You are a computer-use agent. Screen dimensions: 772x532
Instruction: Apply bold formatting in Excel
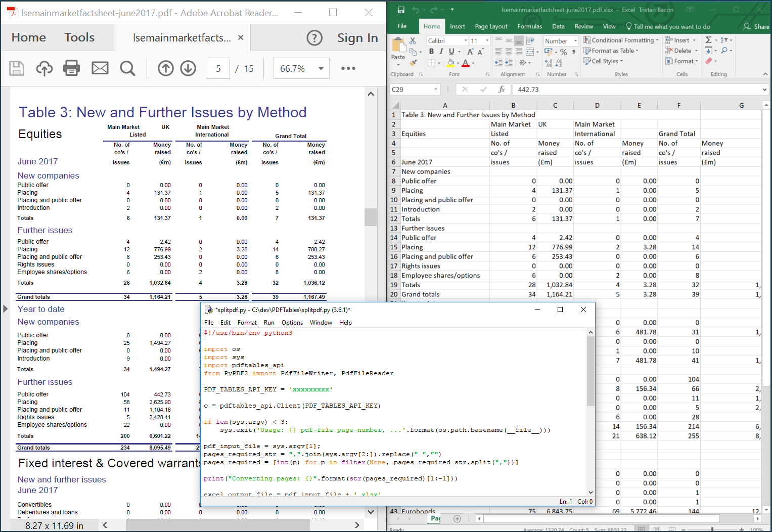coord(431,51)
